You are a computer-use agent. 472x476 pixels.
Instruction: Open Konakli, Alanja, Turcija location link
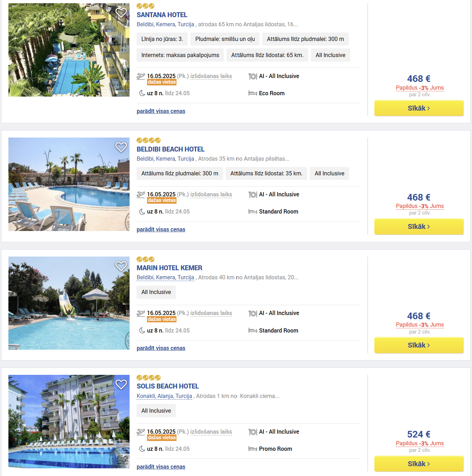(164, 396)
